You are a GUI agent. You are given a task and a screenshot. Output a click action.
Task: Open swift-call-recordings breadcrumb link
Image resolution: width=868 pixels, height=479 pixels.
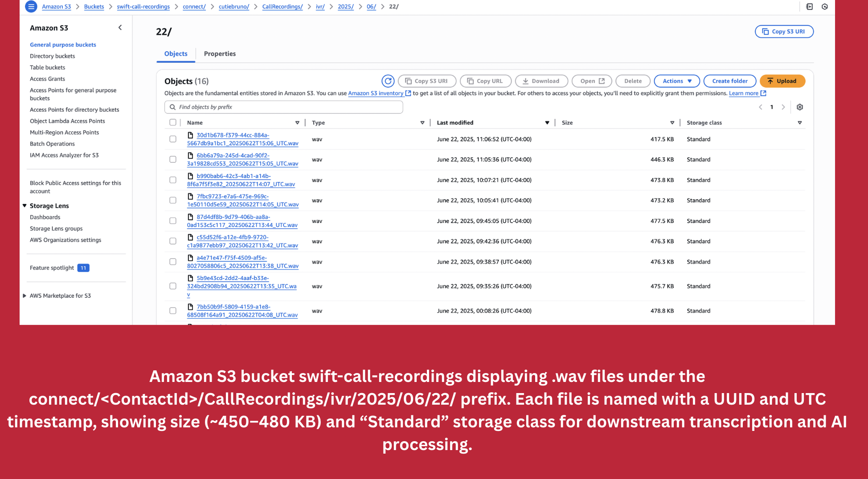143,7
